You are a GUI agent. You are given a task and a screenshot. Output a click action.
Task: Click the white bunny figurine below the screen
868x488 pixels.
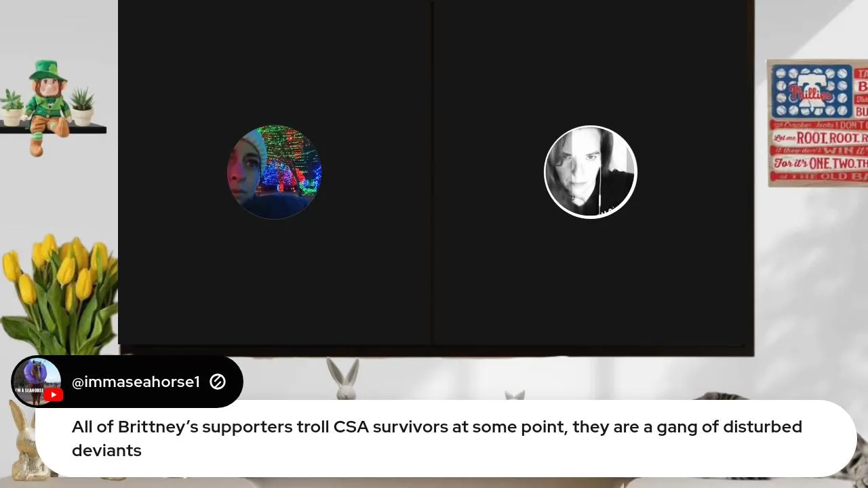344,379
